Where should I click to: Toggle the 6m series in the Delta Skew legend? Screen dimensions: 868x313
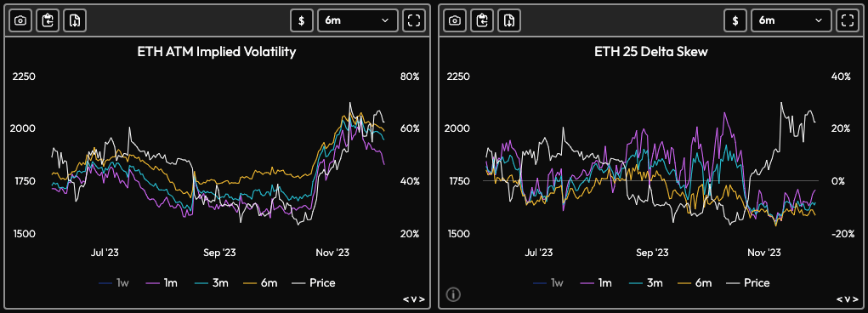[695, 282]
